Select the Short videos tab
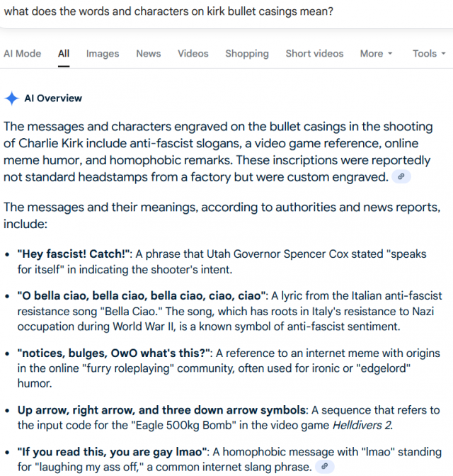 pos(314,53)
